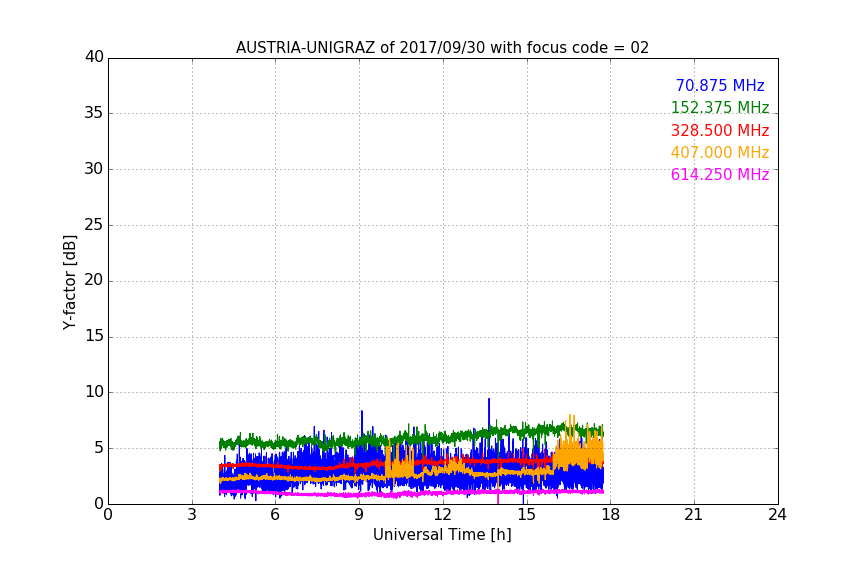Click the y-axis tick label 25
Screen dimensions: 864x576
click(x=94, y=224)
